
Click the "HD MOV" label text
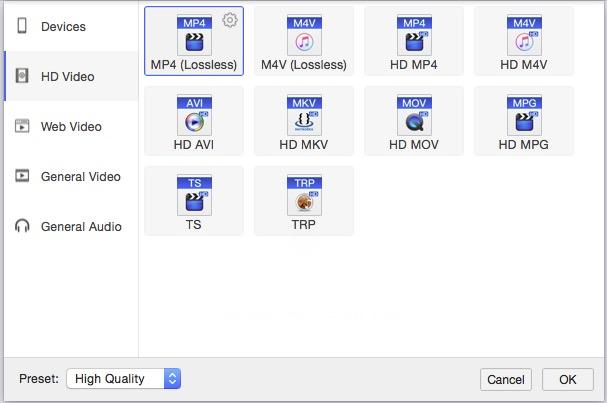[414, 145]
